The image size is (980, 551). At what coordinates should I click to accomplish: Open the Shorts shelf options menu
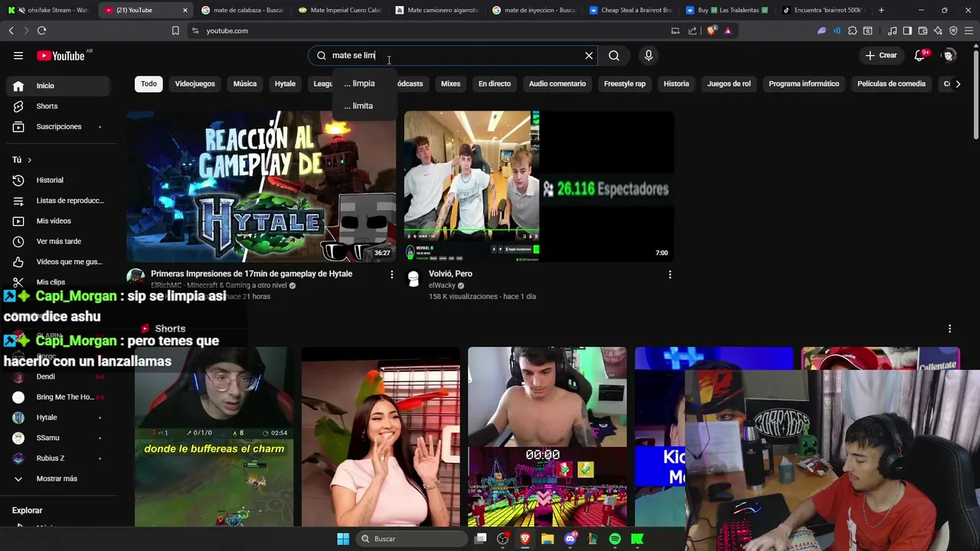[949, 328]
